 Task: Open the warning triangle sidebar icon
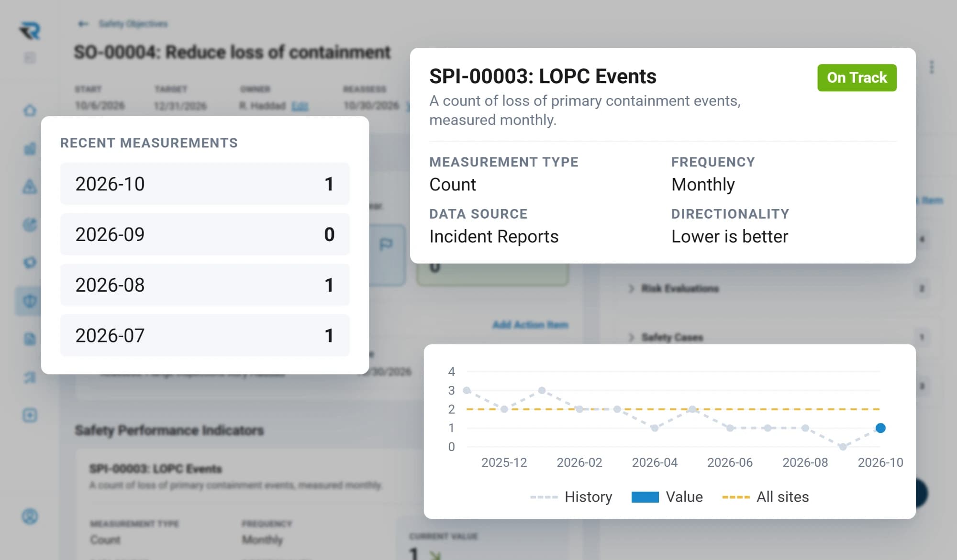30,186
